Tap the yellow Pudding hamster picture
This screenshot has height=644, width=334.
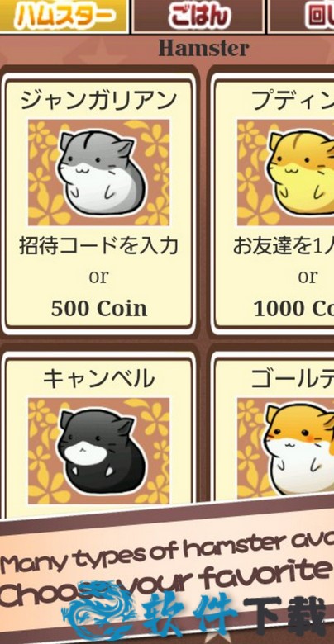pos(286,173)
